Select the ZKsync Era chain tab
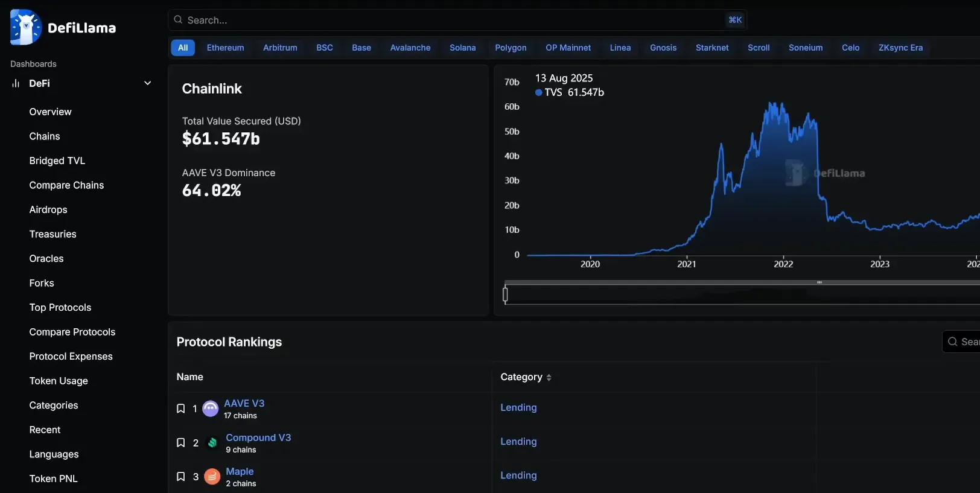 tap(900, 48)
